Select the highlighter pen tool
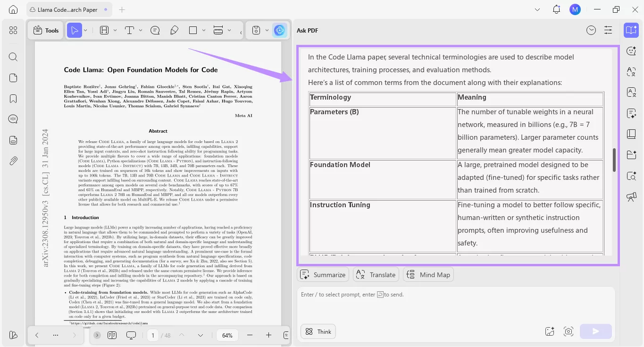 pos(174,30)
